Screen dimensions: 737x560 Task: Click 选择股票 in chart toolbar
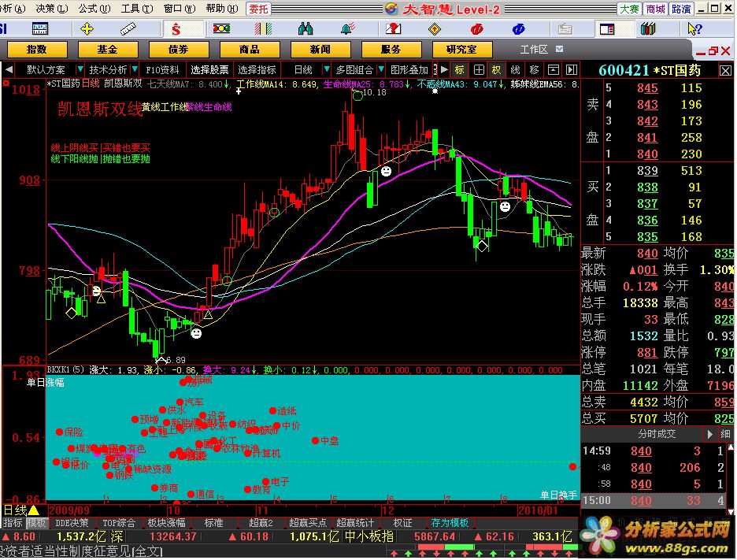coord(209,70)
